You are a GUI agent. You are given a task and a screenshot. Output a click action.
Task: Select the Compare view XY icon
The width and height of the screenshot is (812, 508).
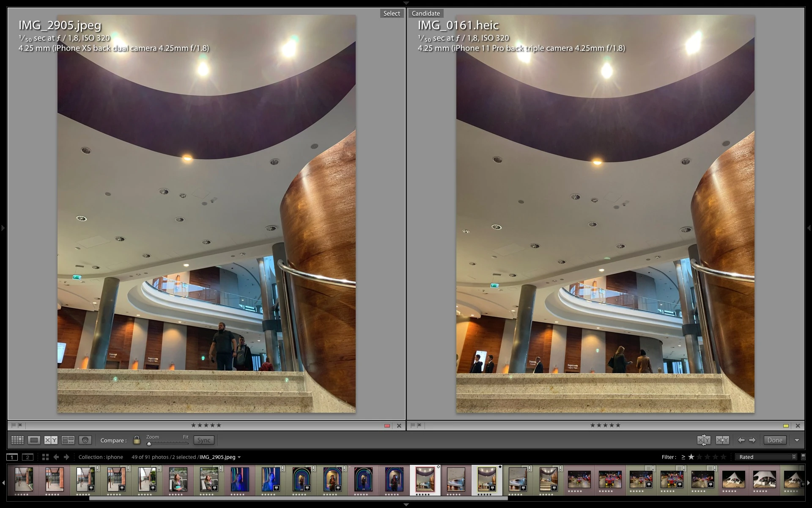[51, 440]
